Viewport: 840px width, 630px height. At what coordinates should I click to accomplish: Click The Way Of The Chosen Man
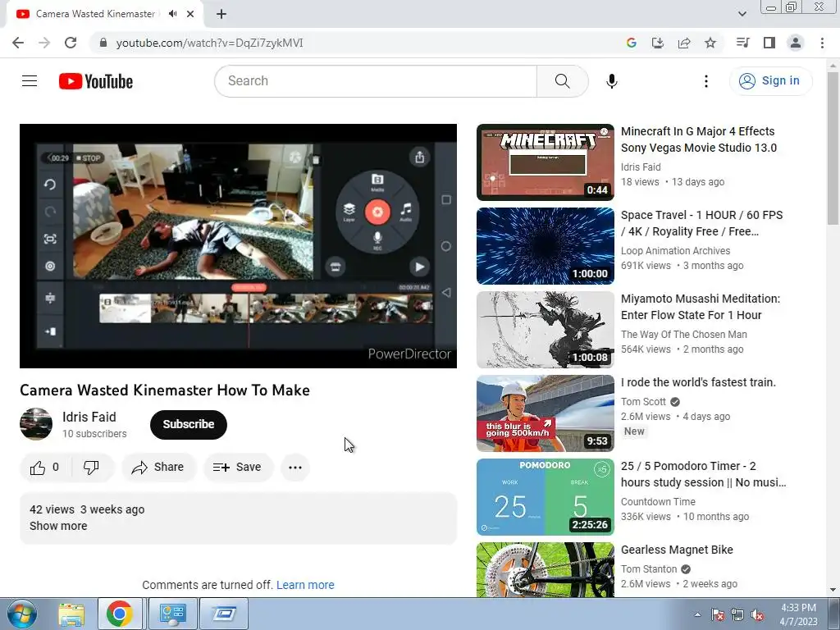click(684, 335)
